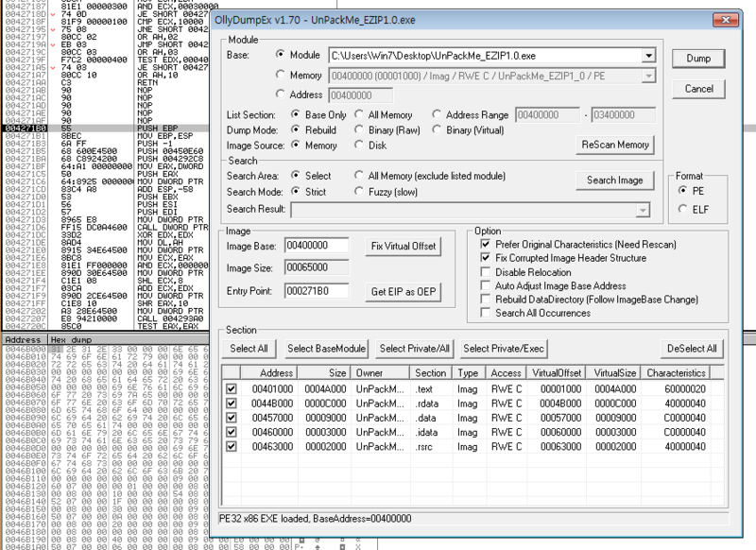Select All Memory (exclude listed module) search area

pyautogui.click(x=359, y=176)
